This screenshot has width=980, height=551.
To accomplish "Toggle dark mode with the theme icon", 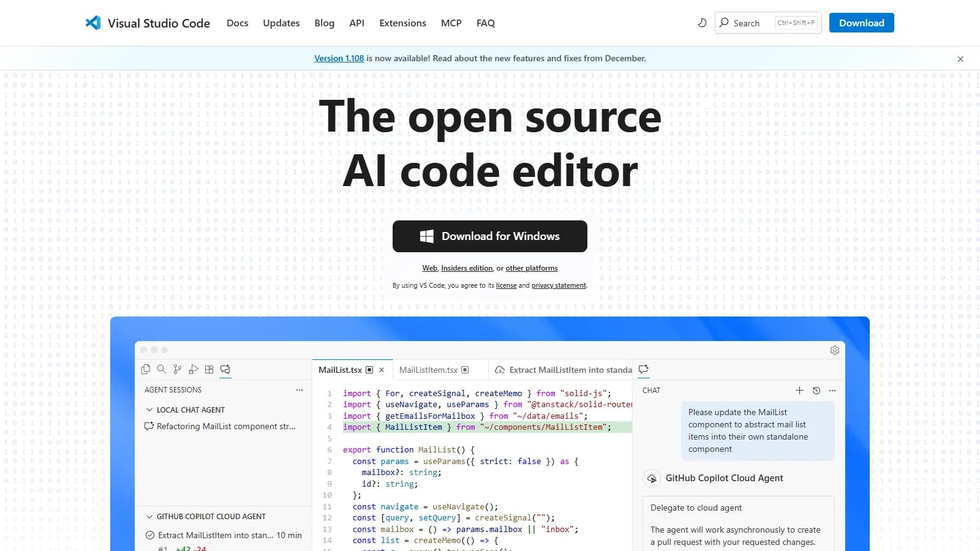I will click(x=702, y=23).
